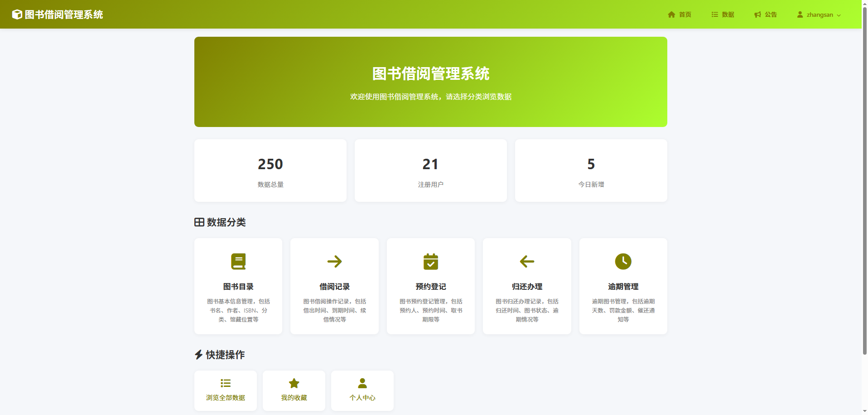
Task: Click the 图书借阅管理系统 brand title in header
Action: pyautogui.click(x=64, y=15)
